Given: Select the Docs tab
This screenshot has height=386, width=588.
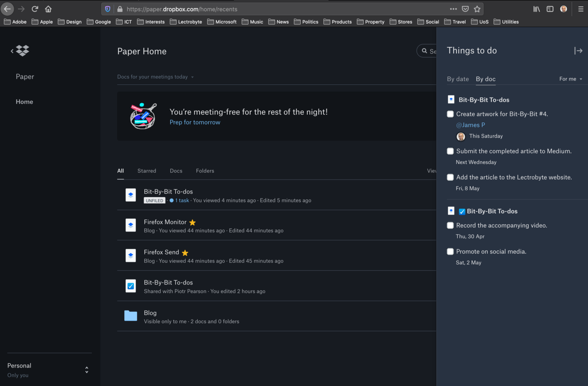Looking at the screenshot, I should pyautogui.click(x=176, y=171).
